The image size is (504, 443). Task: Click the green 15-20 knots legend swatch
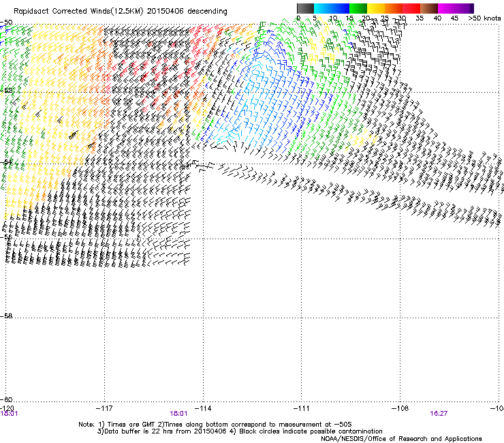click(358, 8)
